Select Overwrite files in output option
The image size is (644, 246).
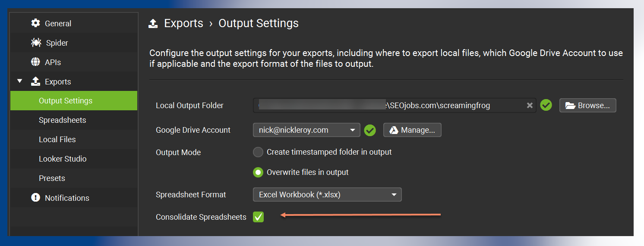coord(258,172)
